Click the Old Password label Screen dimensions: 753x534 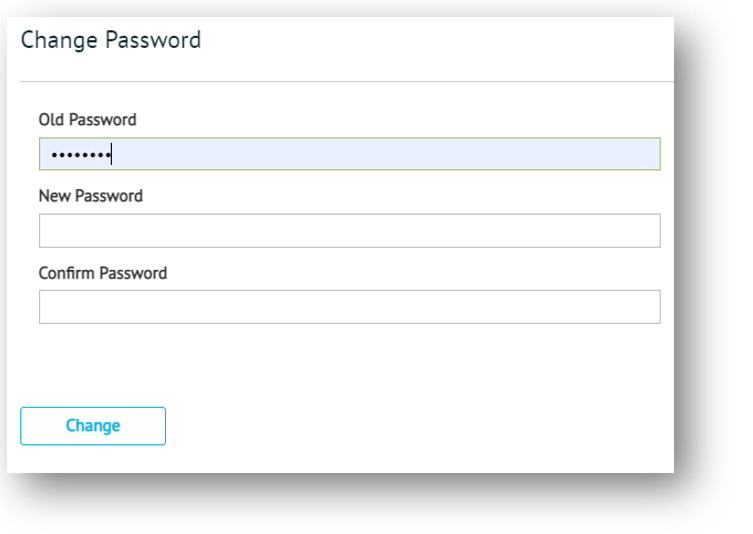[x=87, y=120]
